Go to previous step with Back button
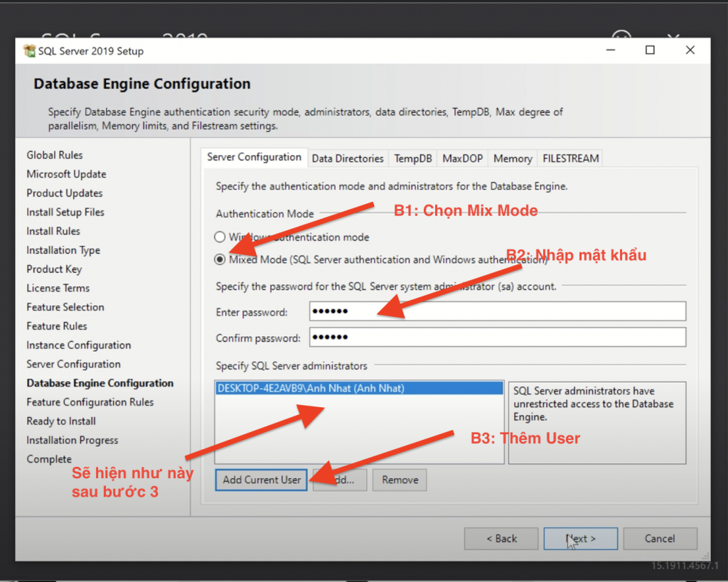 (501, 539)
